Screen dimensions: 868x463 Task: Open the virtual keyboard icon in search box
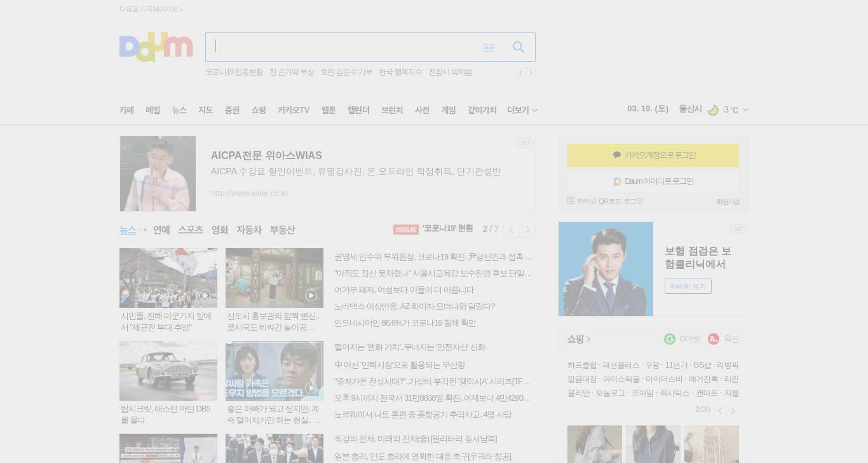point(489,48)
